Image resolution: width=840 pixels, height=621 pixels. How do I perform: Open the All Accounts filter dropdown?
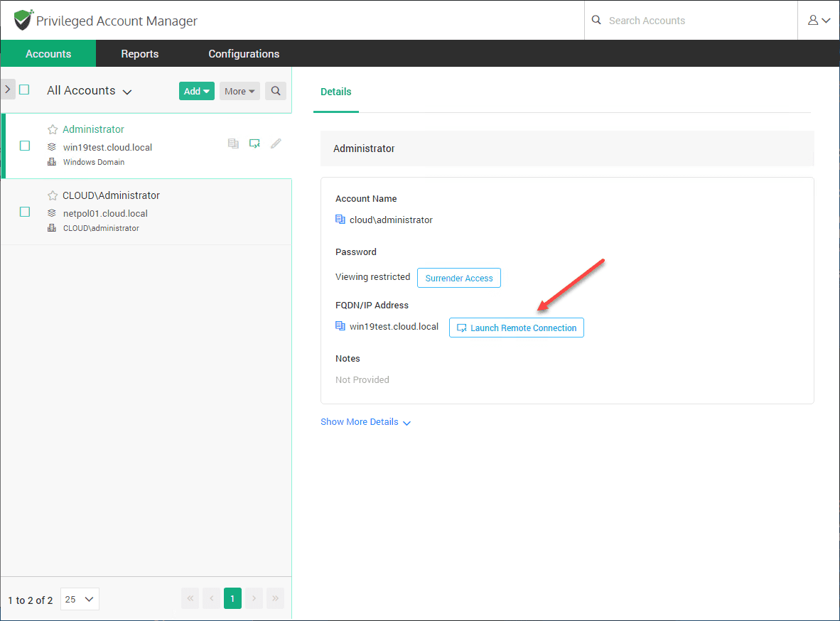tap(90, 90)
